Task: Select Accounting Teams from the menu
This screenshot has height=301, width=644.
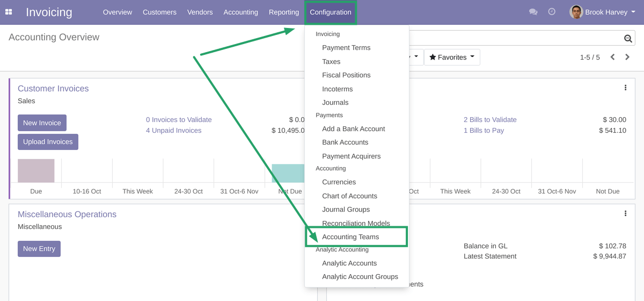Action: coord(350,237)
